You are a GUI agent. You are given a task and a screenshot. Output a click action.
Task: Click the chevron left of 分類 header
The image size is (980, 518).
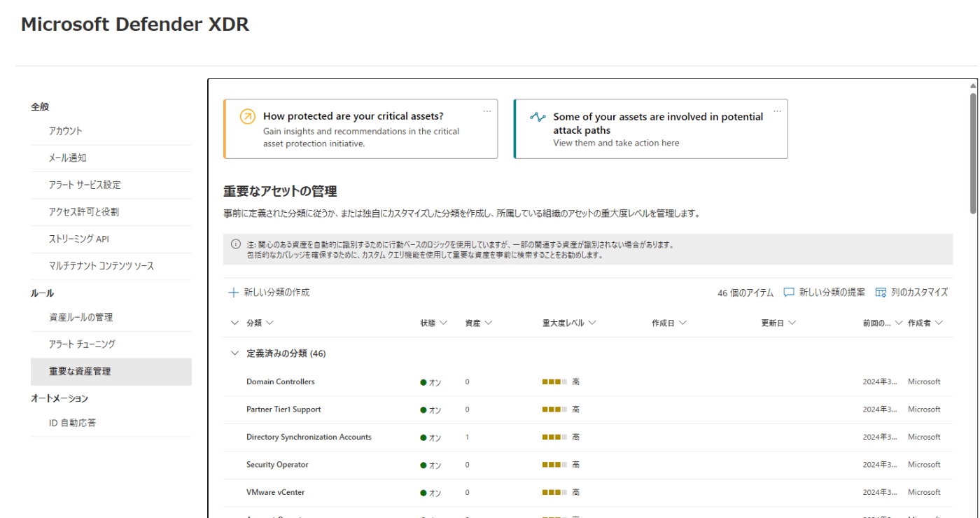pyautogui.click(x=234, y=323)
